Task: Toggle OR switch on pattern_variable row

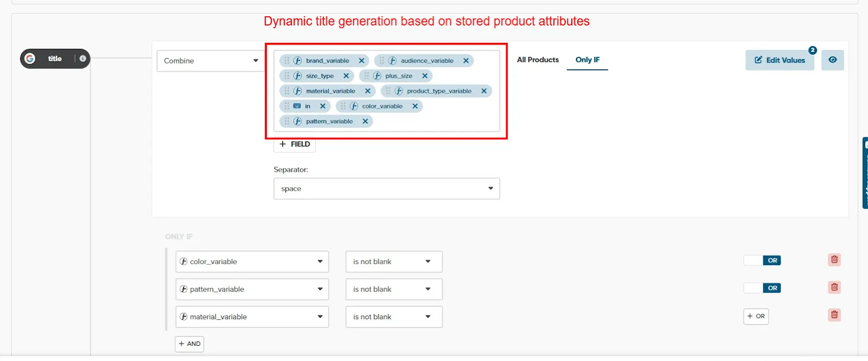Action: pyautogui.click(x=762, y=288)
